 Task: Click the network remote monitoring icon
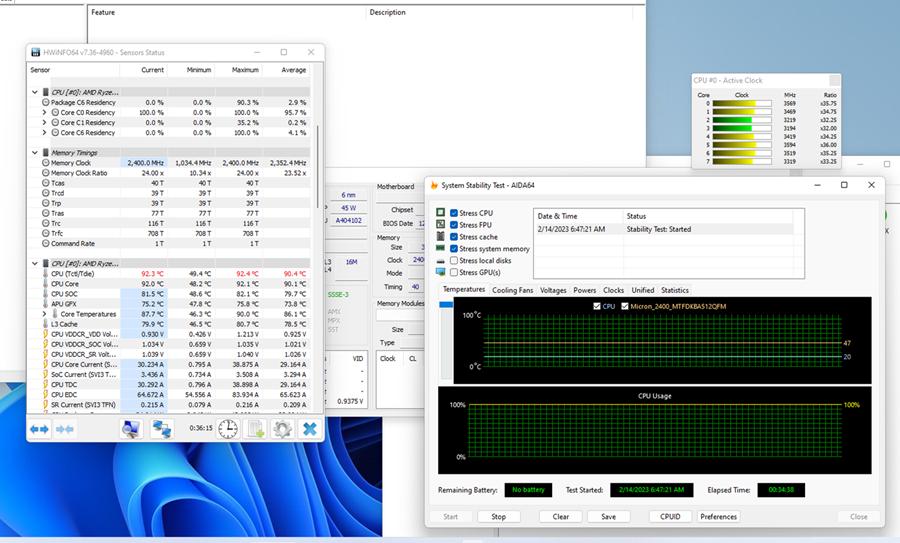pos(161,429)
